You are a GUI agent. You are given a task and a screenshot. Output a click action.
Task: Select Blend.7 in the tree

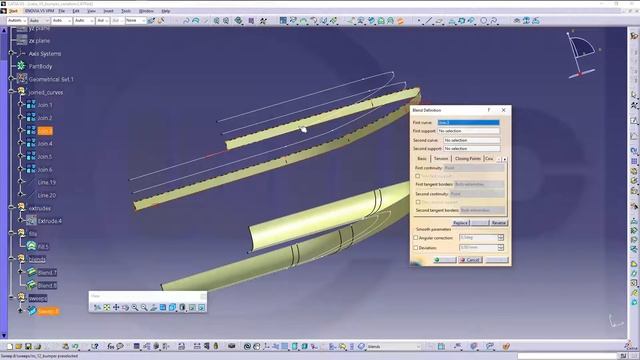pos(47,272)
